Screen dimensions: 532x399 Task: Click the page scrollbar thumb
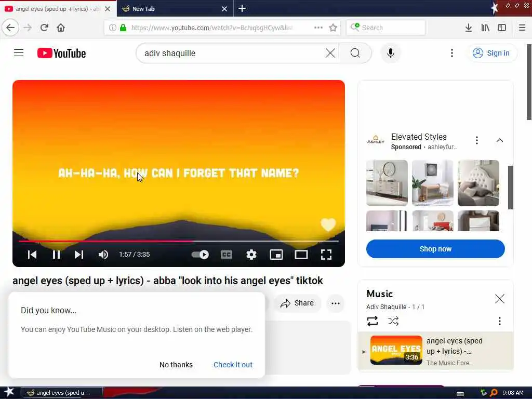point(528,82)
